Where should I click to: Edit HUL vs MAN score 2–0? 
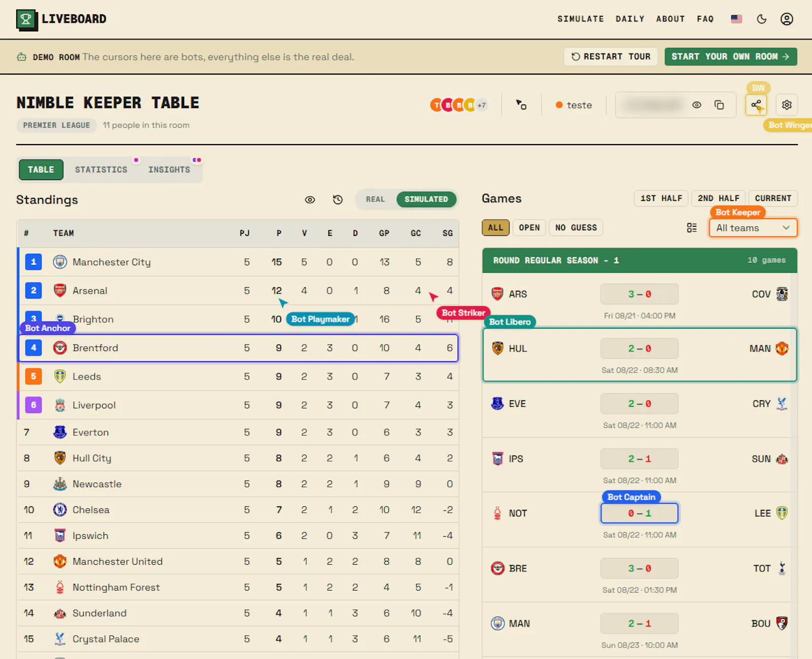[639, 349]
